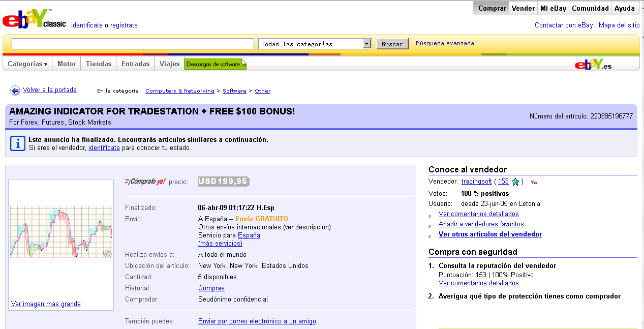
Task: Click the seller's feedback star icon
Action: 515,182
